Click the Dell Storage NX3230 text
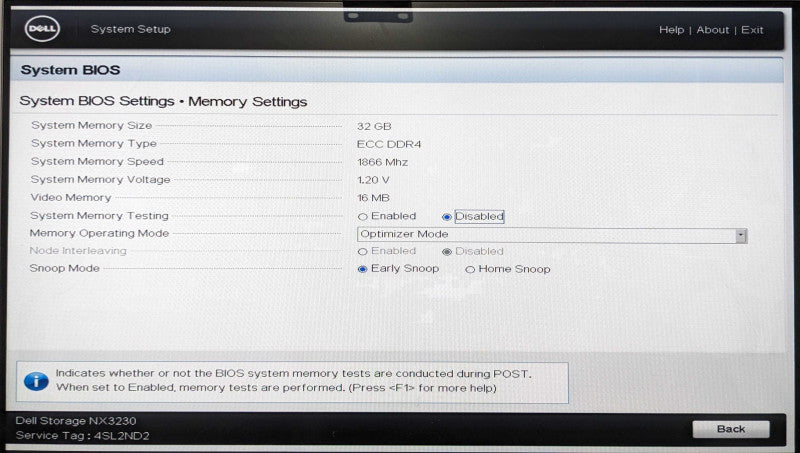This screenshot has width=800, height=453. coord(76,421)
